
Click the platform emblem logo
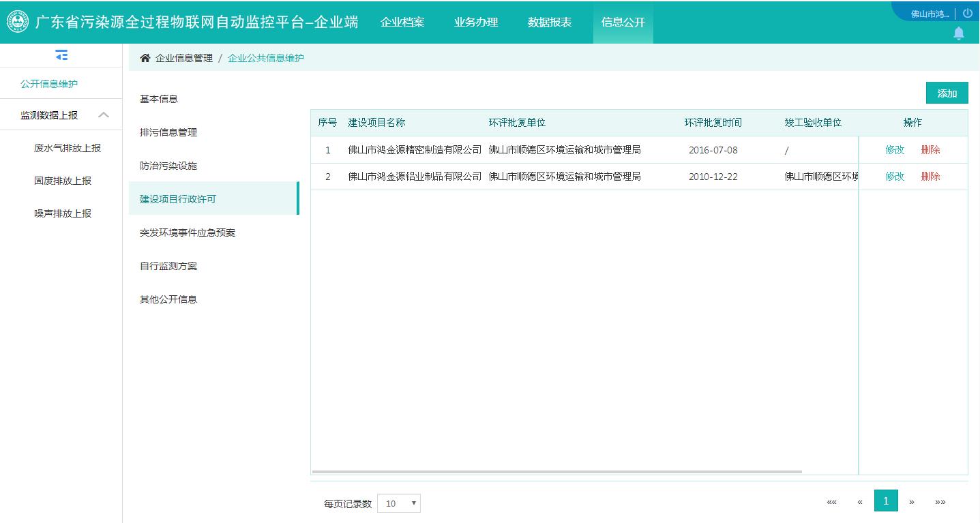[17, 22]
